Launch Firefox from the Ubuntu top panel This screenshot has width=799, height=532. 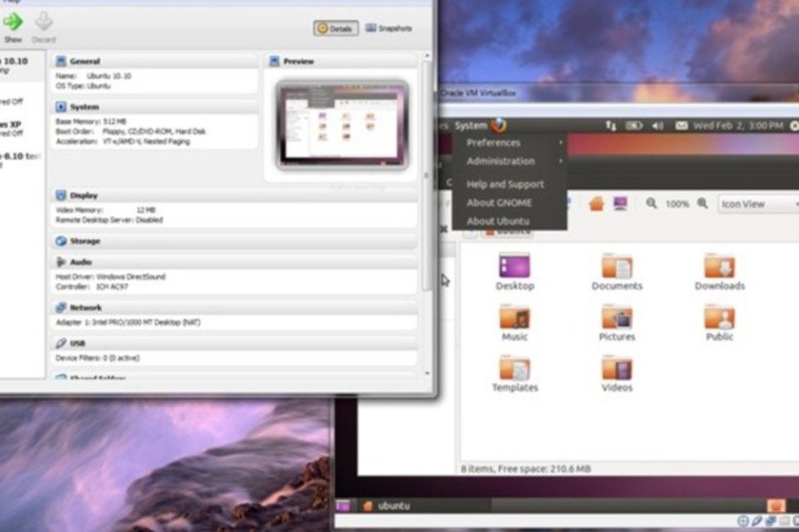(x=499, y=125)
